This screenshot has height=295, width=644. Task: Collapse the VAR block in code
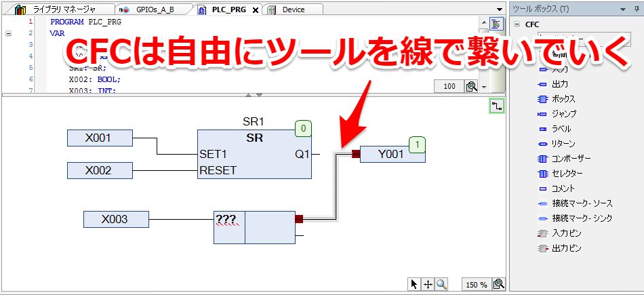[8, 33]
